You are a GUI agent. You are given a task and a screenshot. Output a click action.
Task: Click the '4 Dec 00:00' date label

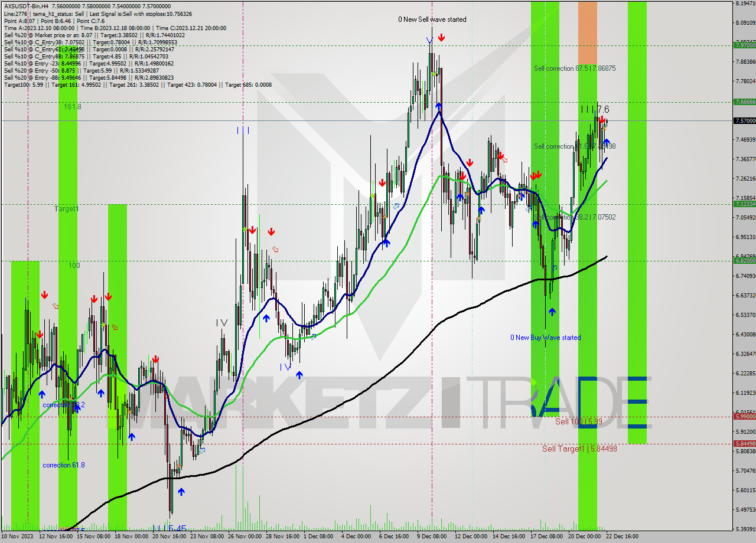(x=356, y=537)
